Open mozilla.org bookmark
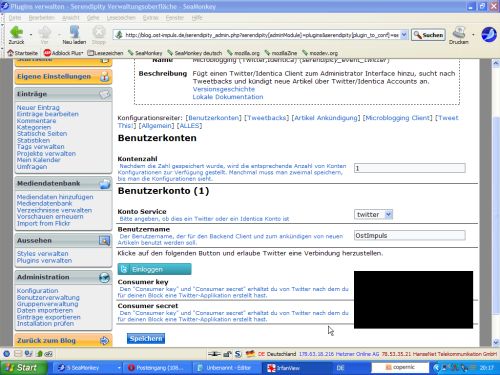The width and height of the screenshot is (500, 375). [243, 53]
